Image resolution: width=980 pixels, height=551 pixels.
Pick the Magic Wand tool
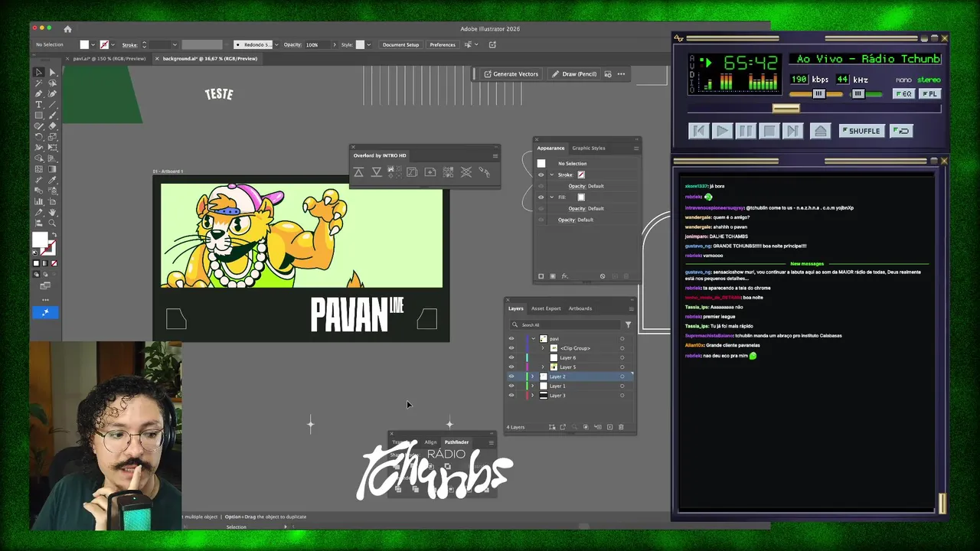39,83
